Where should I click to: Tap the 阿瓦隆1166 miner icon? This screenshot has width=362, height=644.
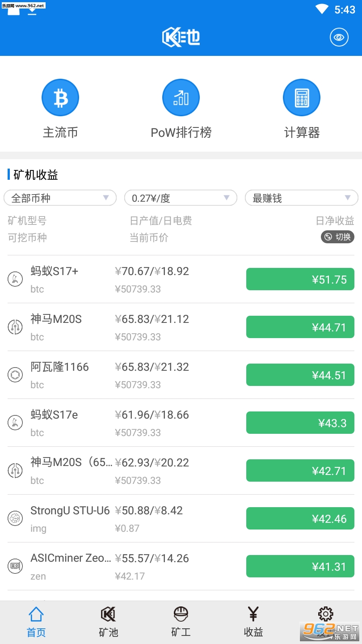pos(15,375)
